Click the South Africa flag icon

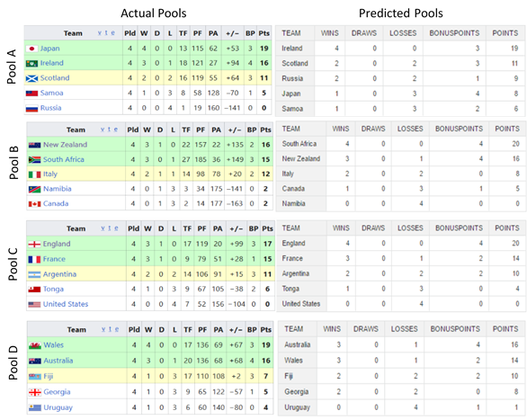click(34, 159)
